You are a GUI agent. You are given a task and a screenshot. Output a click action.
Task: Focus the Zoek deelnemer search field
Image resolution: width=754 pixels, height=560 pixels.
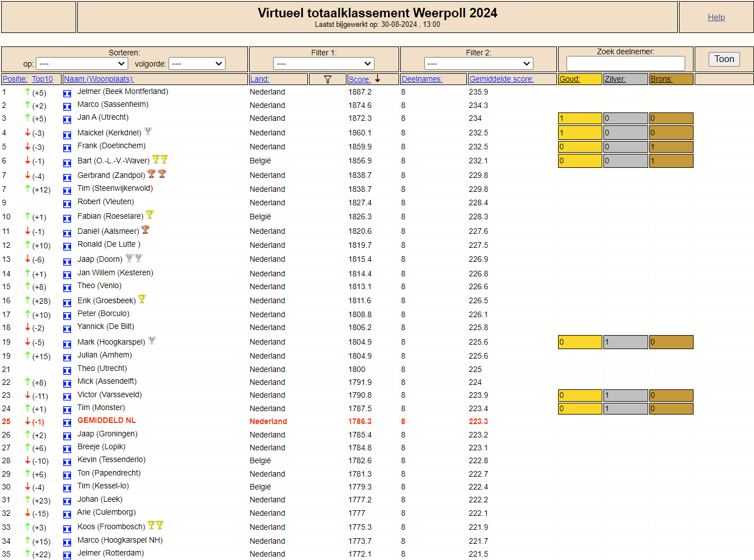point(625,63)
